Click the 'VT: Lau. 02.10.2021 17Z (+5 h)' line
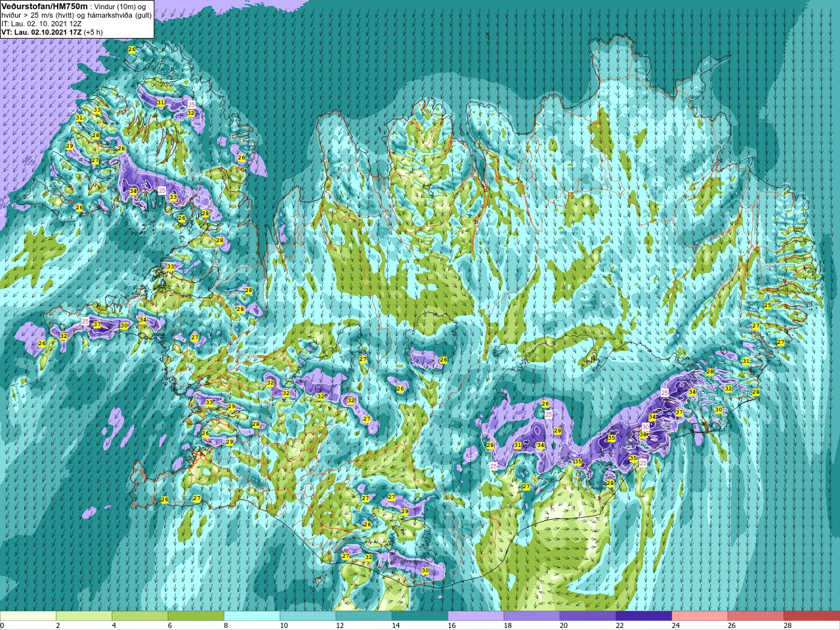This screenshot has width=840, height=630. coord(52,31)
